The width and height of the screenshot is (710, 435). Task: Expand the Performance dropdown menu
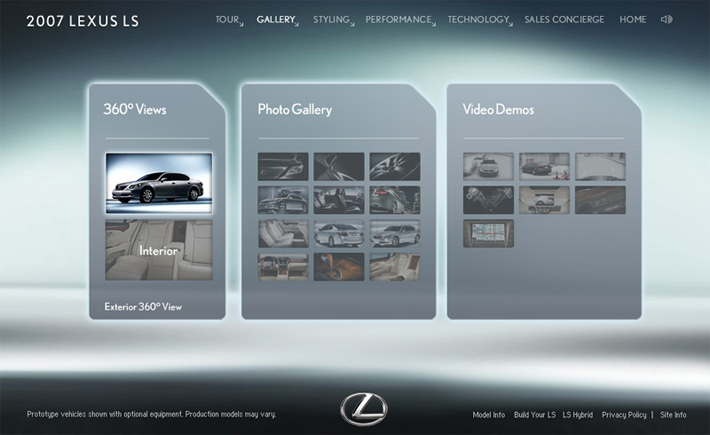point(399,20)
